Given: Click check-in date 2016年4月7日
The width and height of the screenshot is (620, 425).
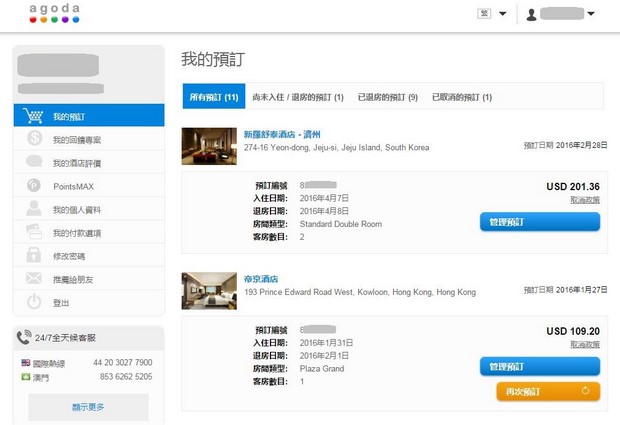Looking at the screenshot, I should tap(324, 198).
